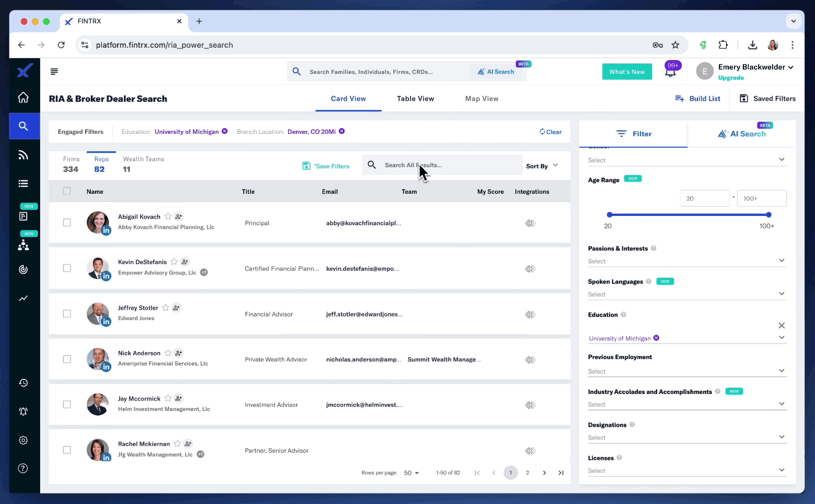The height and width of the screenshot is (504, 815).
Task: Expand the Sort By dropdown
Action: [x=542, y=166]
